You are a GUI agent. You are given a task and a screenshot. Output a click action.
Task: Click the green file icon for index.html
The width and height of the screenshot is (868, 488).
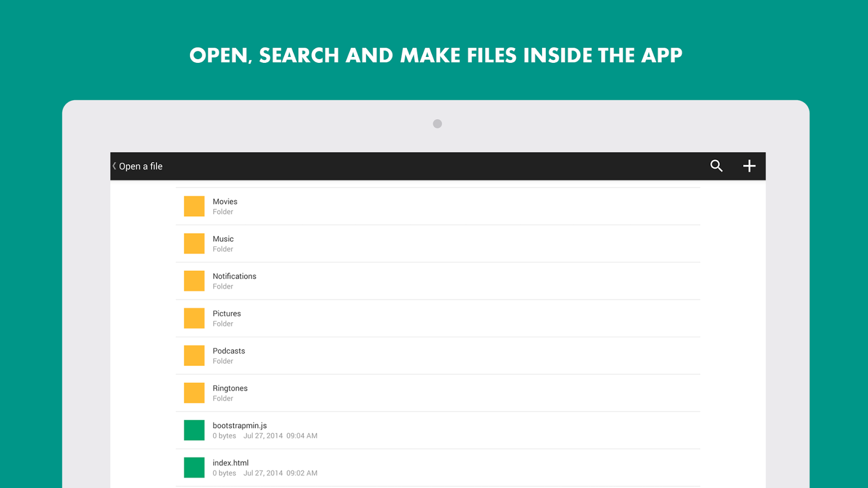point(194,467)
